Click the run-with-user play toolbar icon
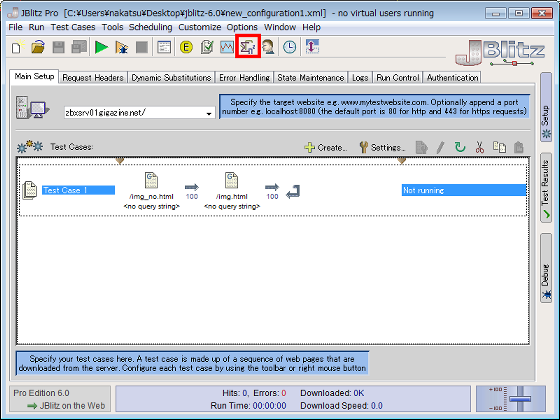 121,47
